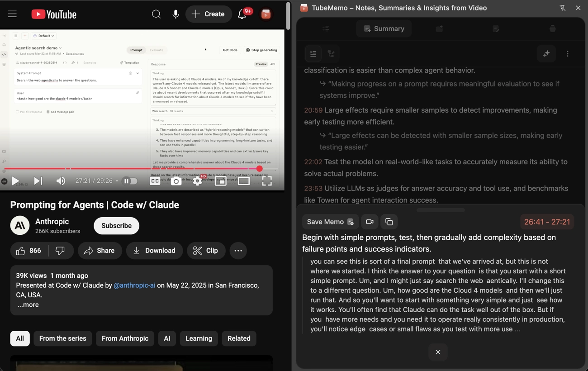The height and width of the screenshot is (371, 588).
Task: Select the AI filter chip
Action: [167, 338]
